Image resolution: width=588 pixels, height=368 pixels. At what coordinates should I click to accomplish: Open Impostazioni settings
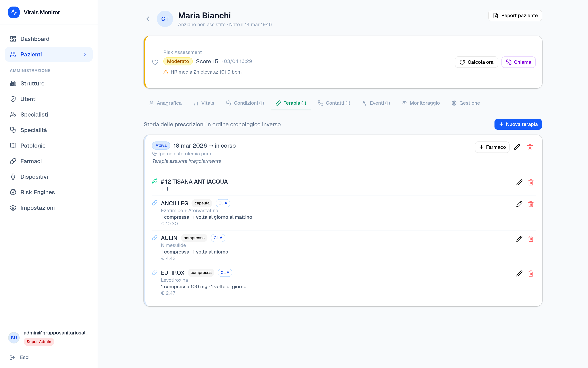point(49,208)
